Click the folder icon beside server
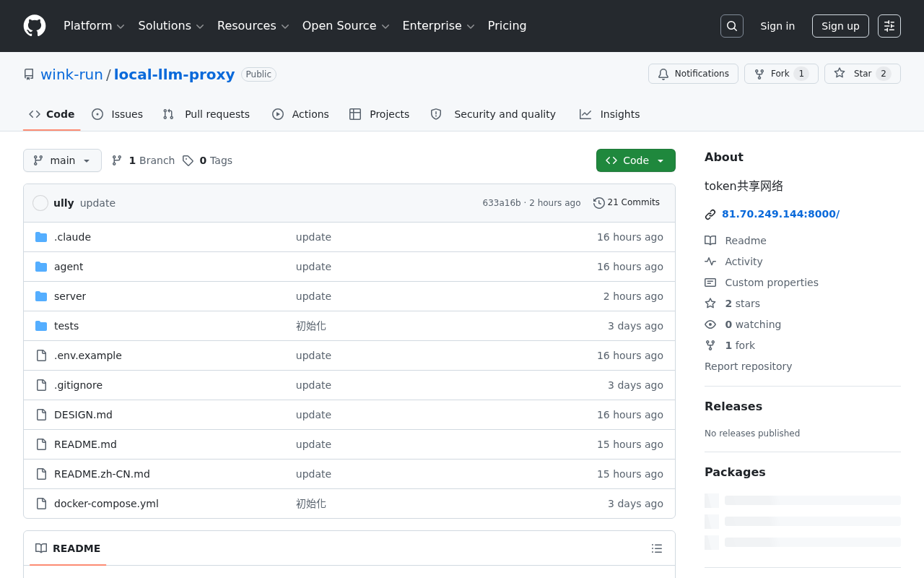Image resolution: width=924 pixels, height=578 pixels. [x=41, y=296]
